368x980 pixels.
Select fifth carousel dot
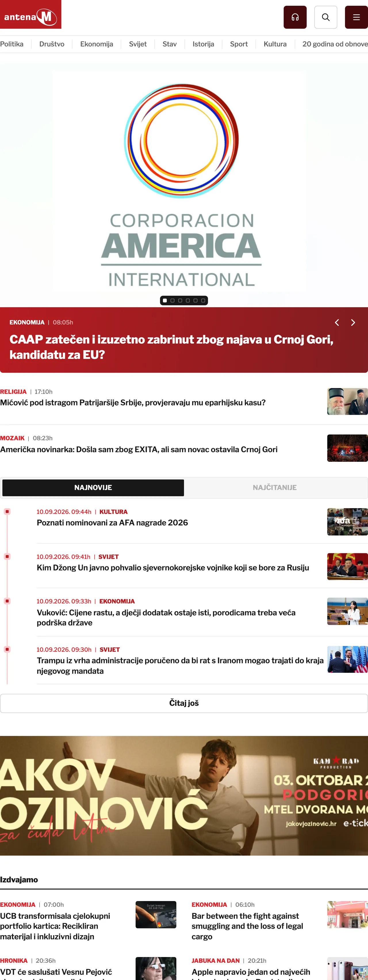(195, 301)
